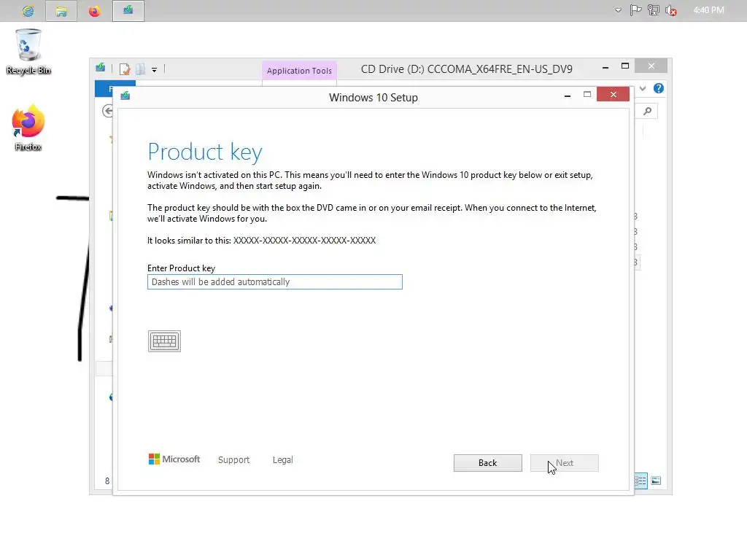The width and height of the screenshot is (747, 560).
Task: Select the Recycle Bin desktop icon
Action: (x=28, y=52)
